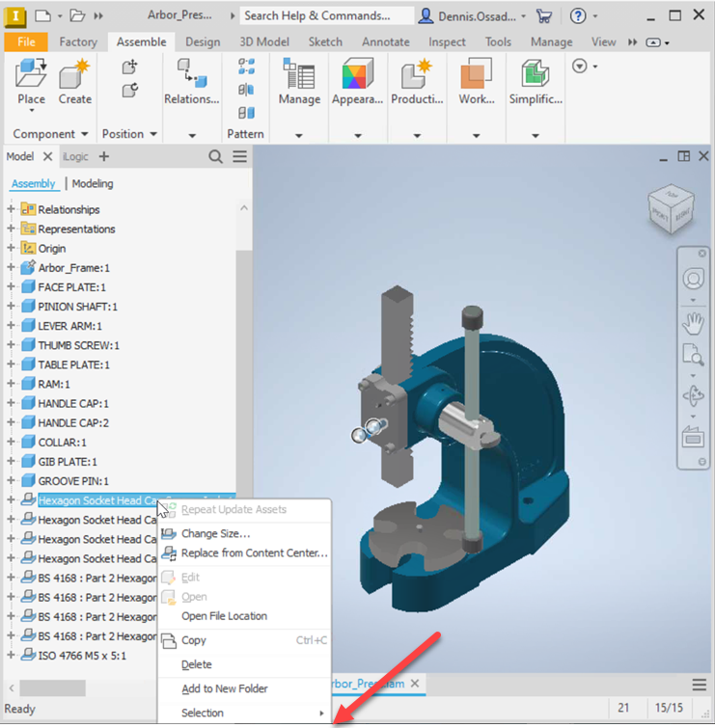This screenshot has width=715, height=728.
Task: Switch to the Design ribbon tab
Action: (203, 42)
